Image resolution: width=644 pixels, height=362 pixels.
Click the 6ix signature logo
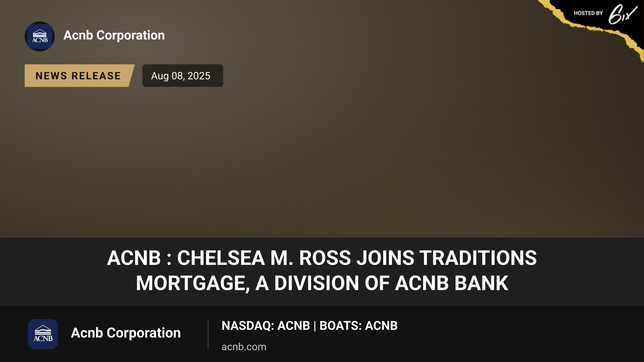click(x=623, y=14)
